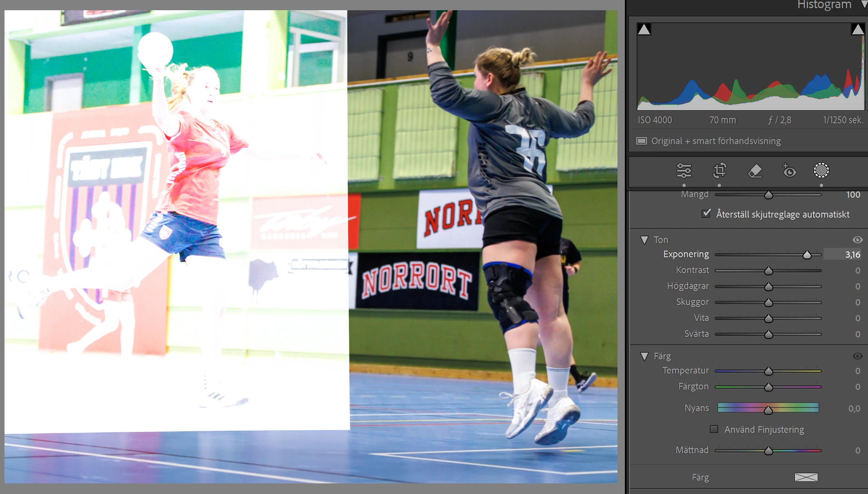Select the Crop and rotate tool
The height and width of the screenshot is (494, 868).
[719, 171]
